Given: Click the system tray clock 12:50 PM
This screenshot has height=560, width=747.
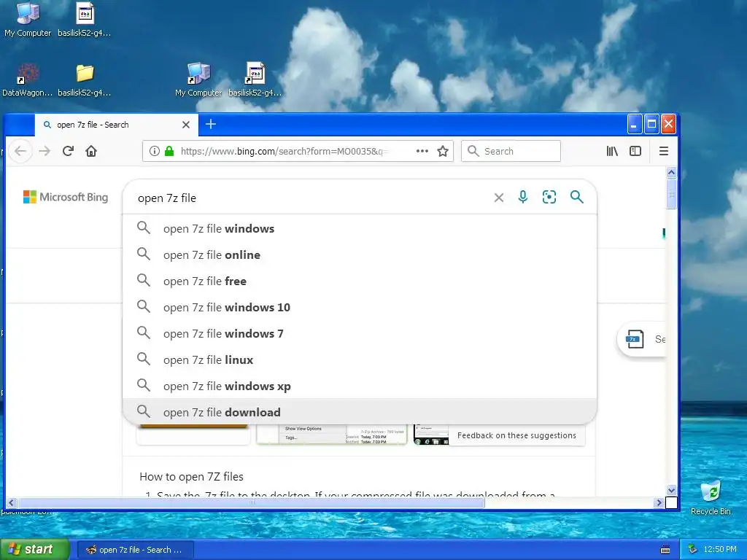Looking at the screenshot, I should (x=720, y=549).
